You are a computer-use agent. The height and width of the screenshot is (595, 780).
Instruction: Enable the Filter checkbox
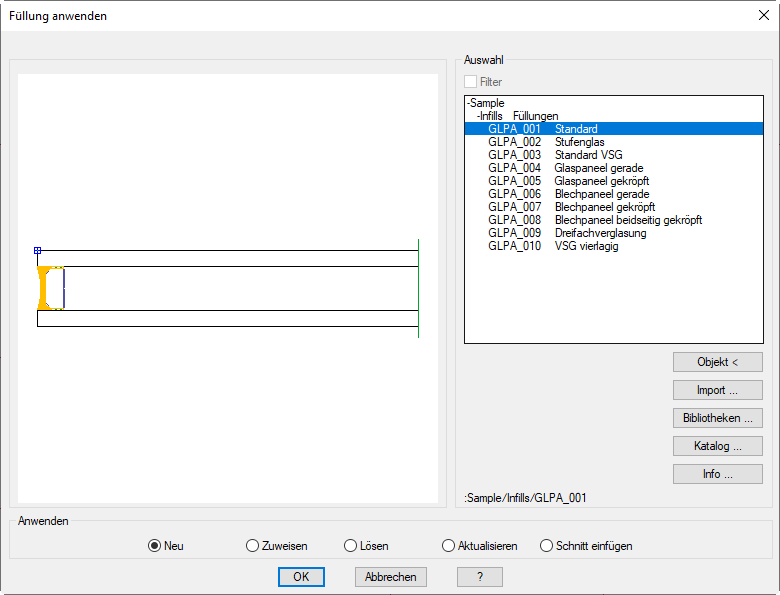click(x=471, y=82)
